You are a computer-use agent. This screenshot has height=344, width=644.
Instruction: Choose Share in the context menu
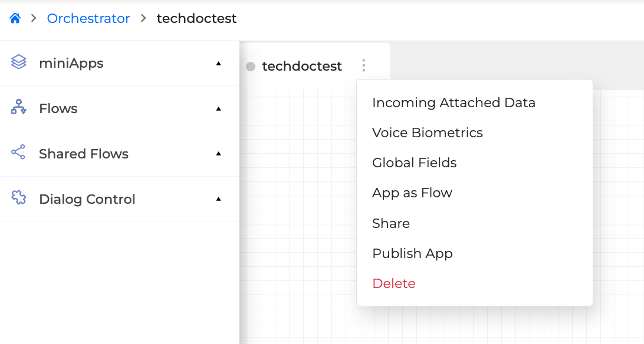[390, 223]
